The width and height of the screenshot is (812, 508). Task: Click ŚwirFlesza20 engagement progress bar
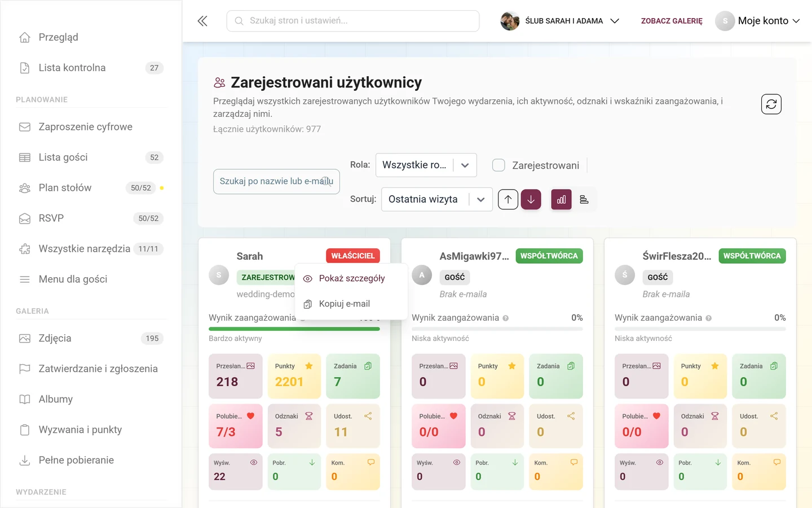click(700, 329)
